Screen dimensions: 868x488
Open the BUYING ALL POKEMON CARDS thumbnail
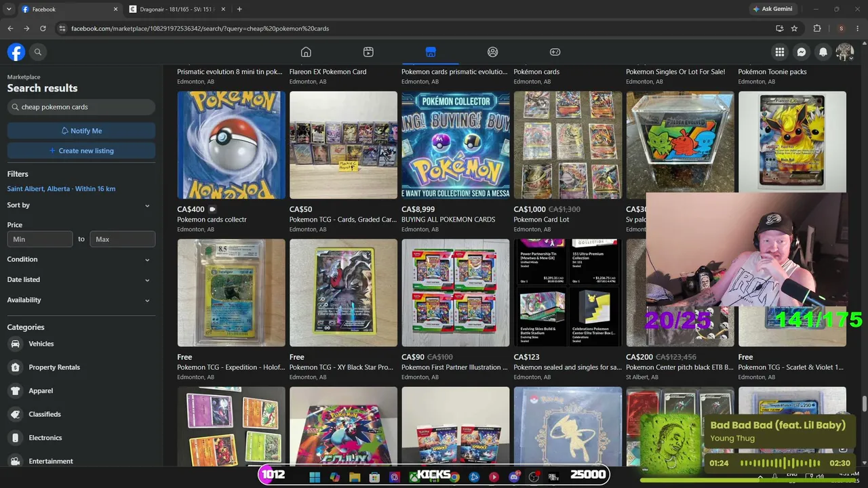(x=456, y=145)
